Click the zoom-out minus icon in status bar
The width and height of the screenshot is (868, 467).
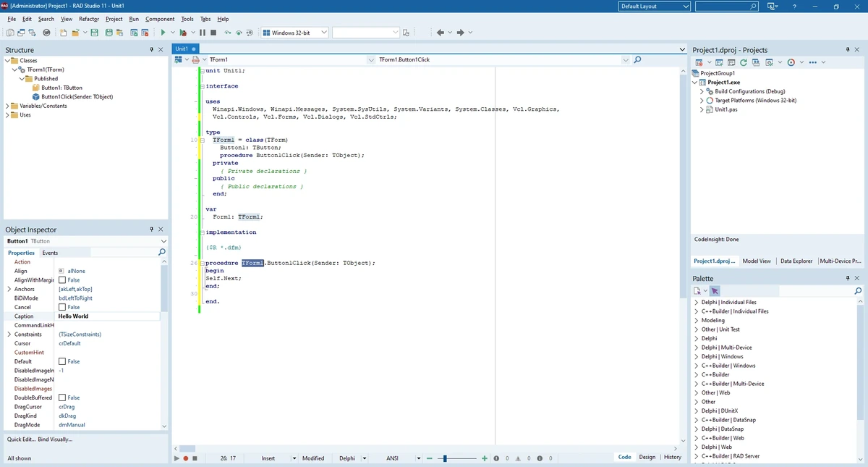click(430, 458)
